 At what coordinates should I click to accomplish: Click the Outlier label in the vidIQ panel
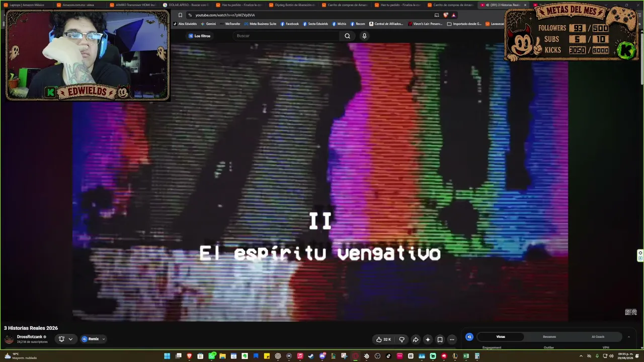pos(549,347)
